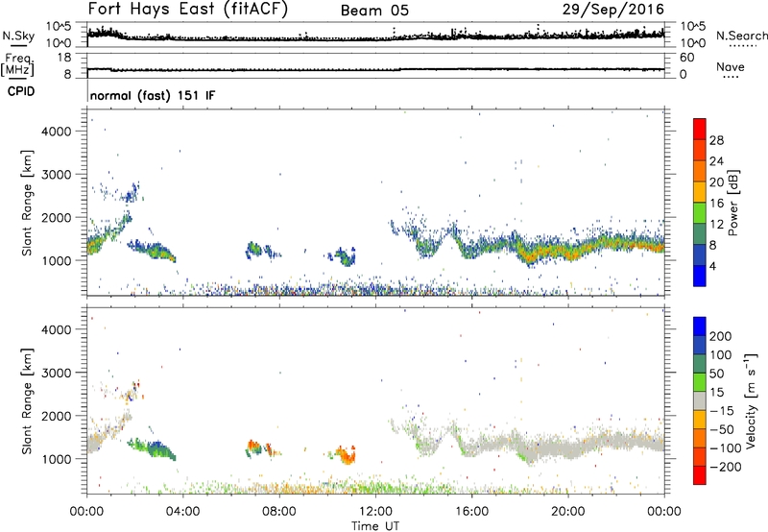Click the blue bottom of the Power color bar
Image resolution: width=768 pixels, height=532 pixels.
pyautogui.click(x=700, y=276)
